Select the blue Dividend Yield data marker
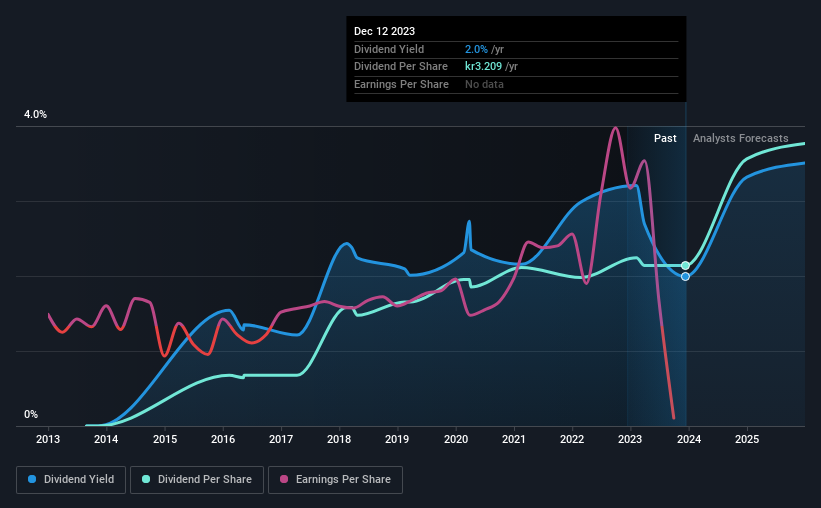Image resolution: width=821 pixels, height=508 pixels. pyautogui.click(x=685, y=277)
